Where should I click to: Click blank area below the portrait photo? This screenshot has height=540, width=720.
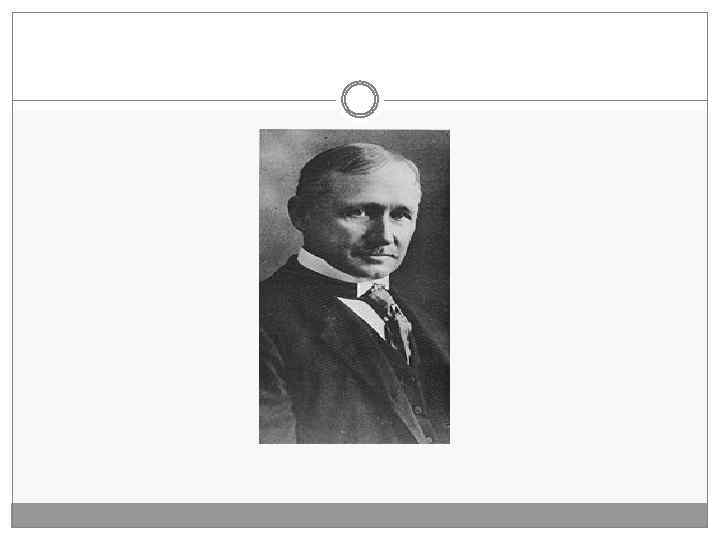pos(354,473)
